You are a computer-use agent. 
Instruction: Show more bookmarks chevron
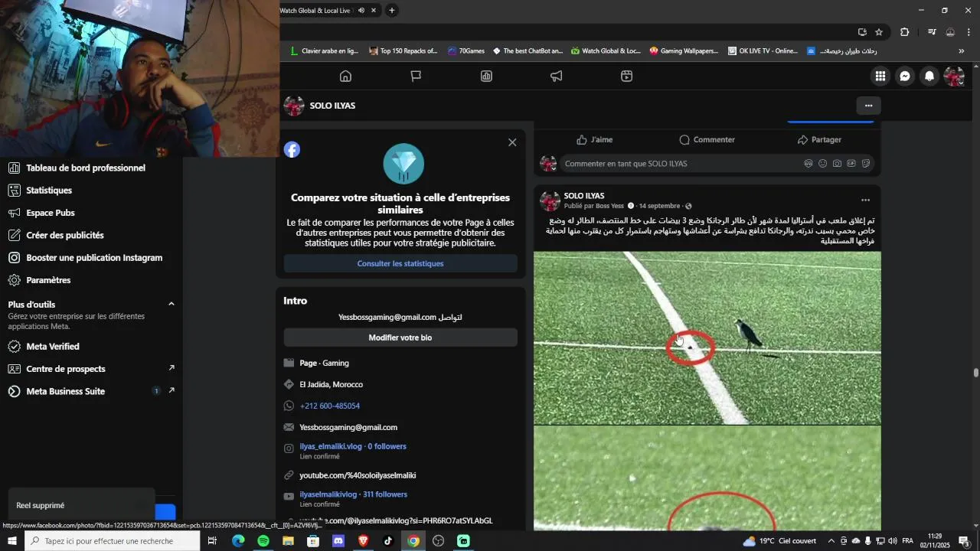coord(962,51)
